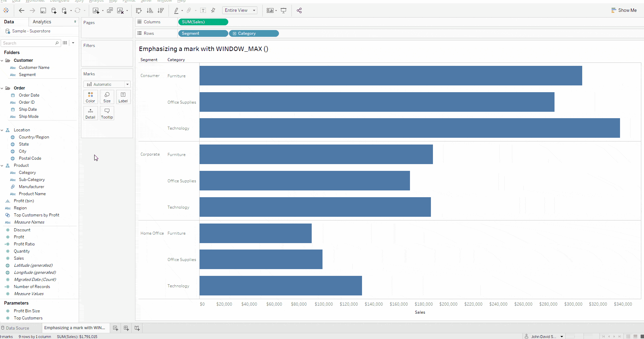This screenshot has width=644, height=339.
Task: Open dropdown arrow next to clear sheet icon
Action: coord(127,11)
